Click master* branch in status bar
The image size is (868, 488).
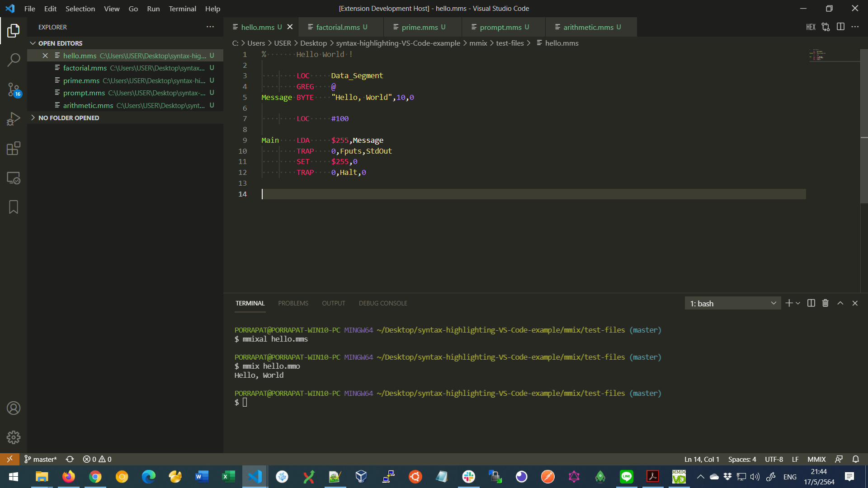(x=41, y=459)
